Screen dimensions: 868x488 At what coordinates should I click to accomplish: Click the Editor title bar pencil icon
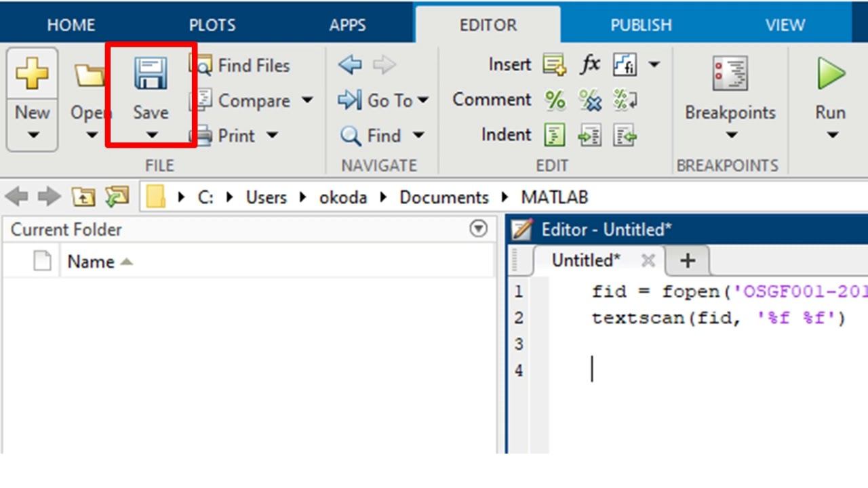(x=522, y=229)
